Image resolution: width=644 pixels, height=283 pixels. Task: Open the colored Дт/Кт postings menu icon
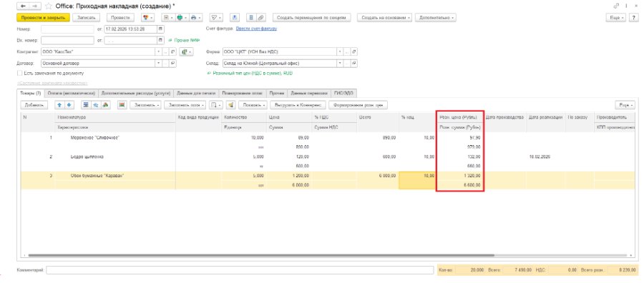(147, 18)
